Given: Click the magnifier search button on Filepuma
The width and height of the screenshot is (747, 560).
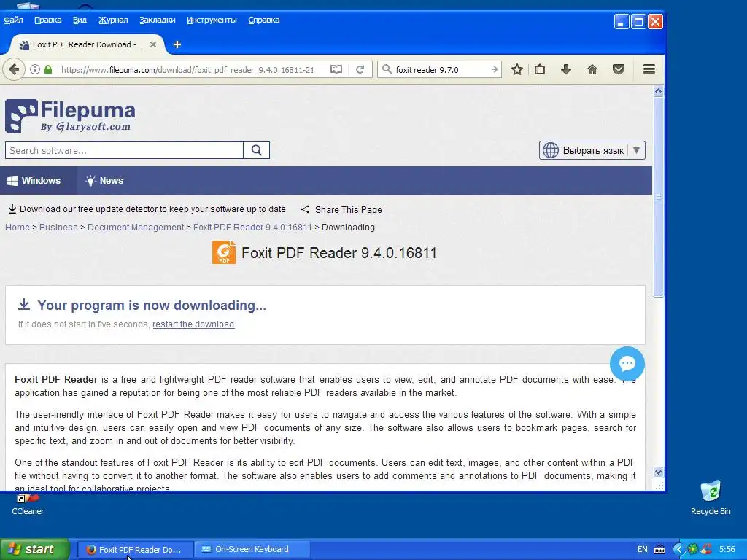Looking at the screenshot, I should pyautogui.click(x=256, y=150).
